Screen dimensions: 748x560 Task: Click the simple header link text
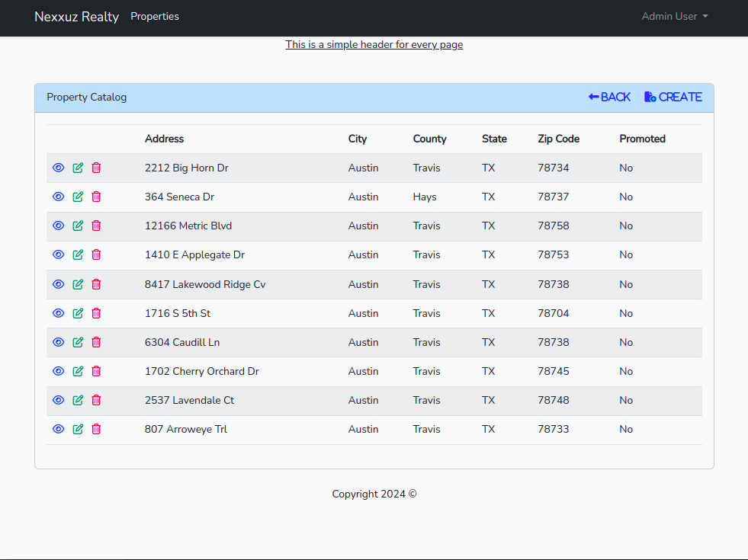(x=374, y=45)
